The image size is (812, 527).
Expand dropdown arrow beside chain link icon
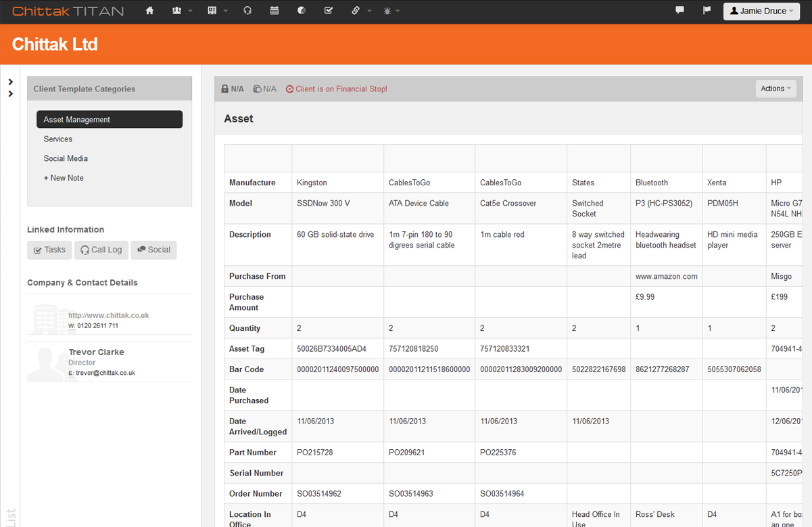point(369,12)
